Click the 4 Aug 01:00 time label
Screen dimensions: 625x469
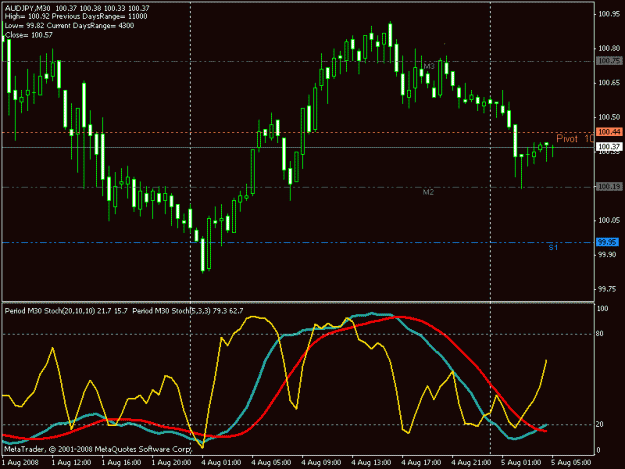(221, 463)
